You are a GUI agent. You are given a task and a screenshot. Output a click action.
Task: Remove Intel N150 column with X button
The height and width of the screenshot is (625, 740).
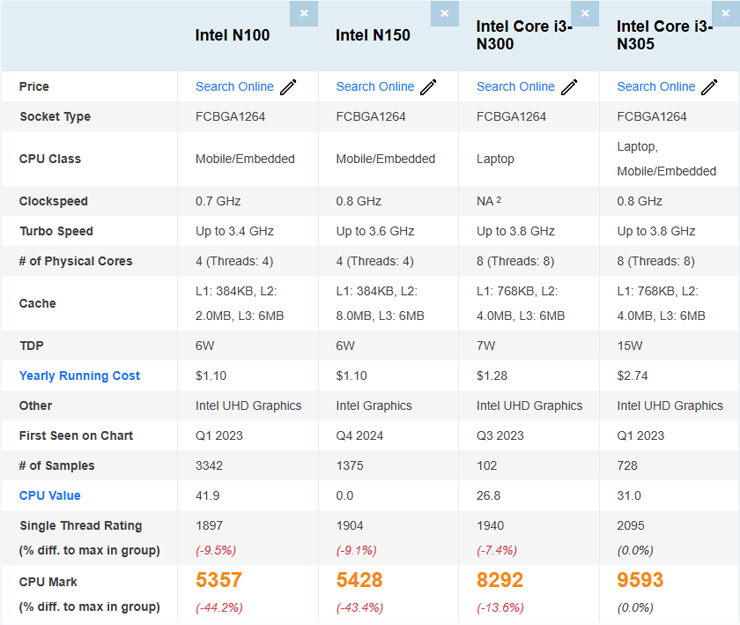(x=444, y=13)
